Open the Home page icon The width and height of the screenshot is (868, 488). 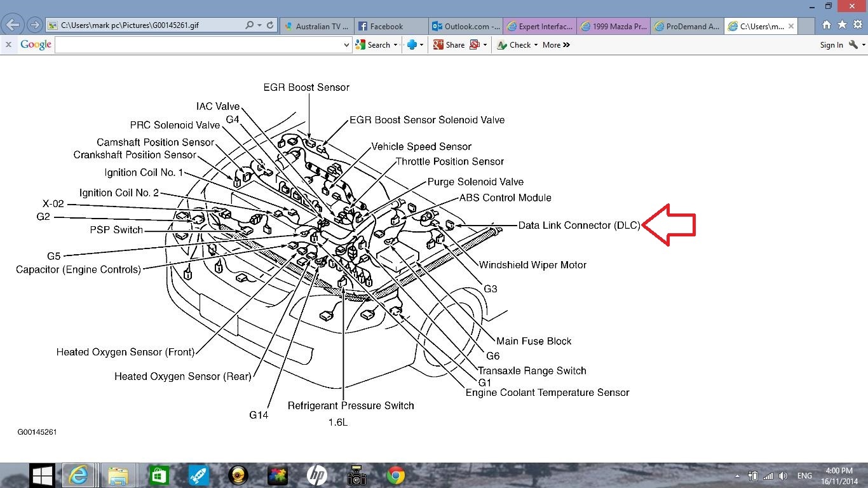(x=826, y=25)
